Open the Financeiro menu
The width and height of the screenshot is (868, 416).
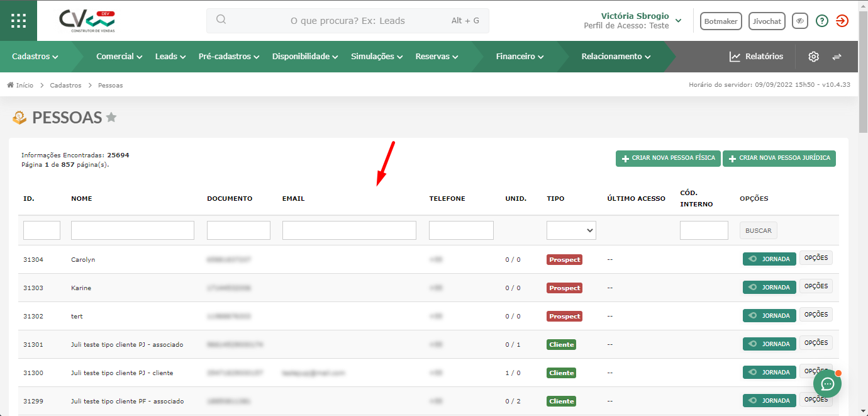pos(520,57)
